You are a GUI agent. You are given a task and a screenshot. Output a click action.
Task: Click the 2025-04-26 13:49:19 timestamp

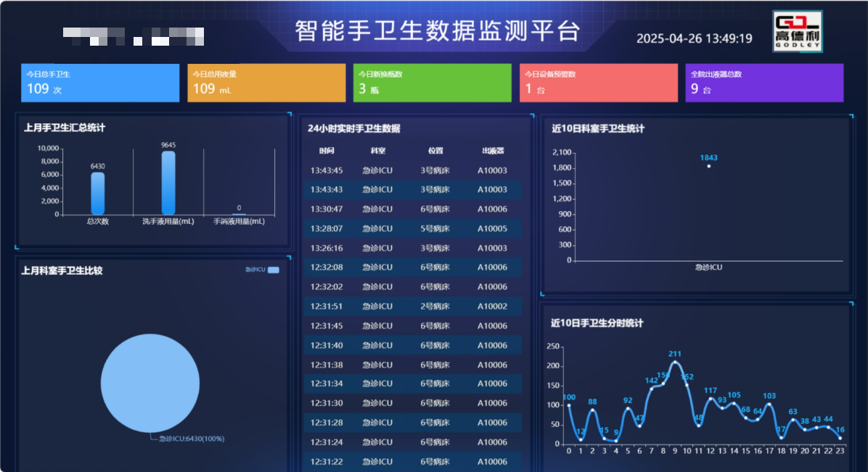click(694, 38)
